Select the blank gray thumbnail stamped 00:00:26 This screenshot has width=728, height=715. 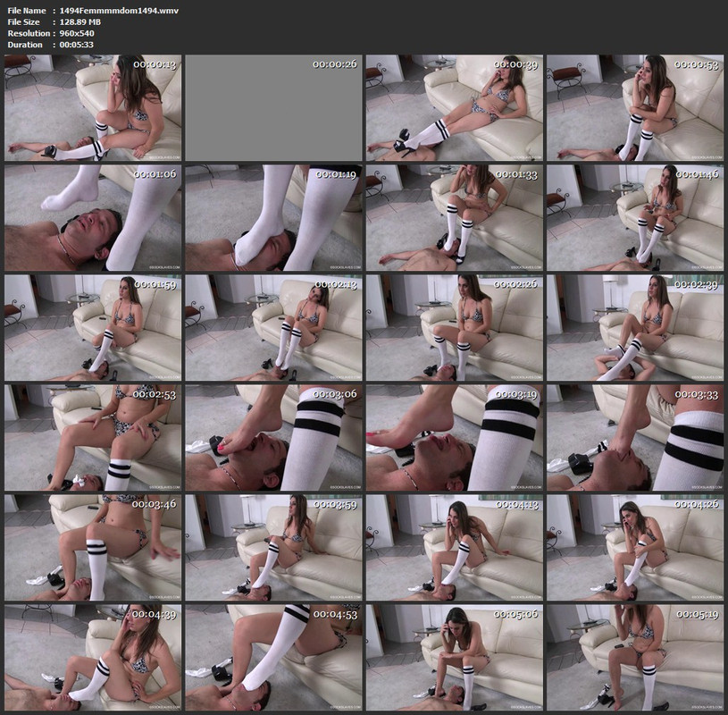(273, 108)
